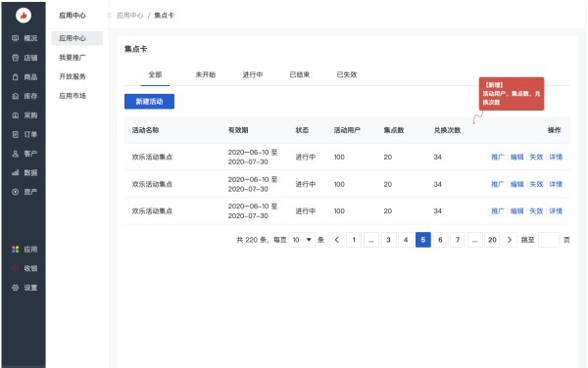Click the highlighted page 5 button
Viewport: 588px width, 368px height.
(x=423, y=240)
